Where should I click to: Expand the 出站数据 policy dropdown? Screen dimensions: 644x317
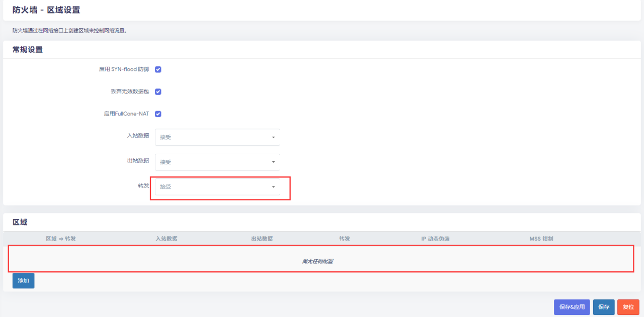(x=217, y=162)
